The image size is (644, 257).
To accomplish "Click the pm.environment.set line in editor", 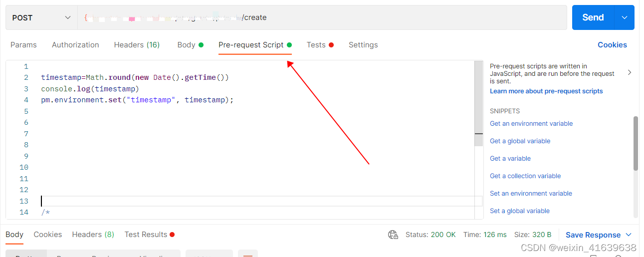I will 137,100.
